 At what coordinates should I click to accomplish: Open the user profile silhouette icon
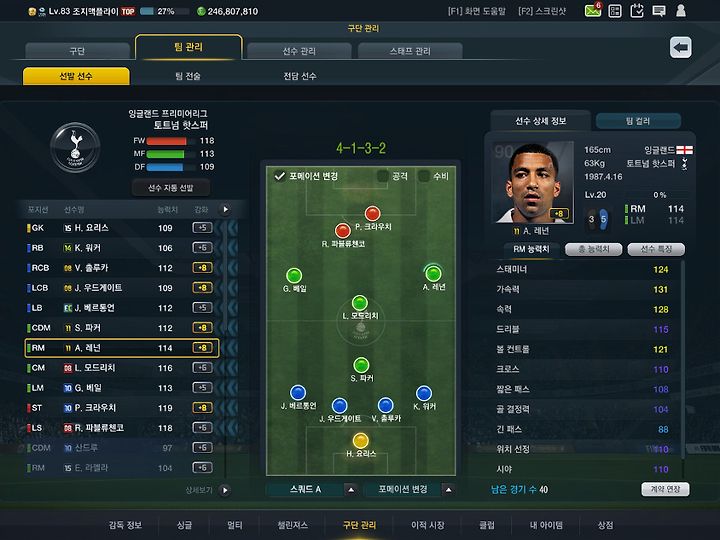tap(681, 11)
